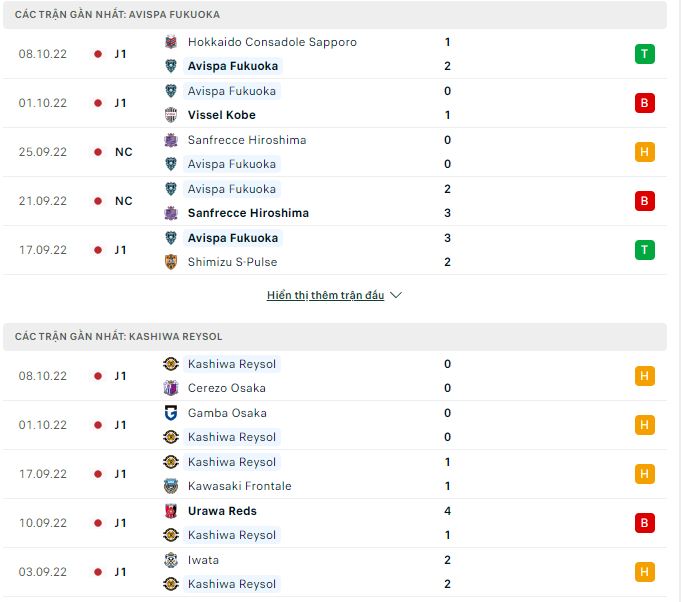Click the green T badge for the 08.10.22 match
This screenshot has height=602, width=681.
coord(644,54)
